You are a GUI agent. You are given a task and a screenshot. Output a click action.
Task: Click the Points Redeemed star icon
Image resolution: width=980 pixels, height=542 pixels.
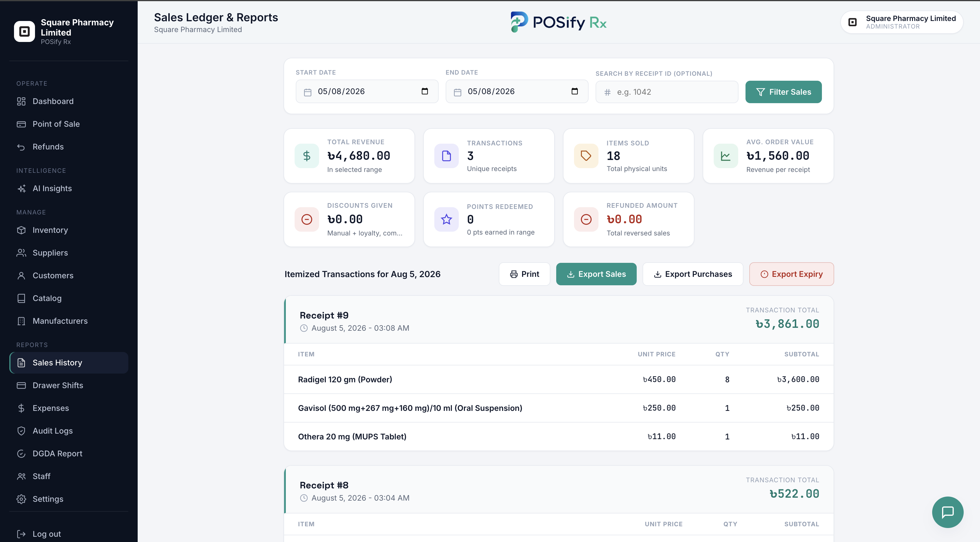[x=446, y=219]
